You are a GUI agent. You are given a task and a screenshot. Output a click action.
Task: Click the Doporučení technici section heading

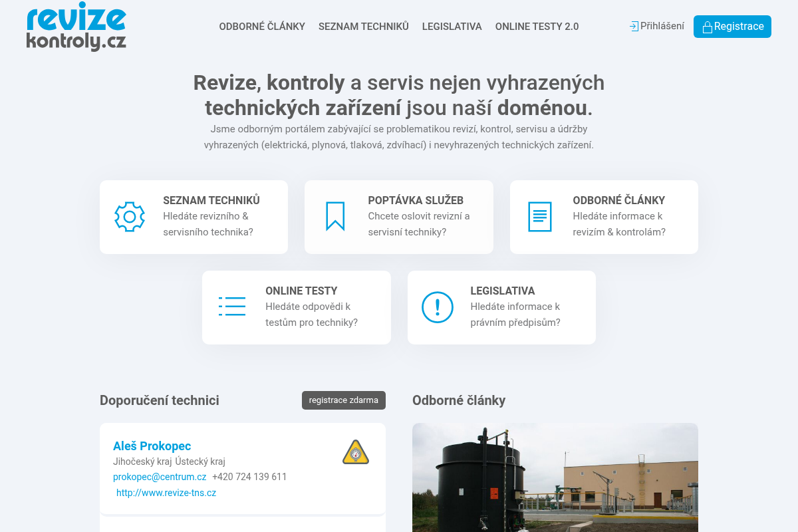pos(160,400)
